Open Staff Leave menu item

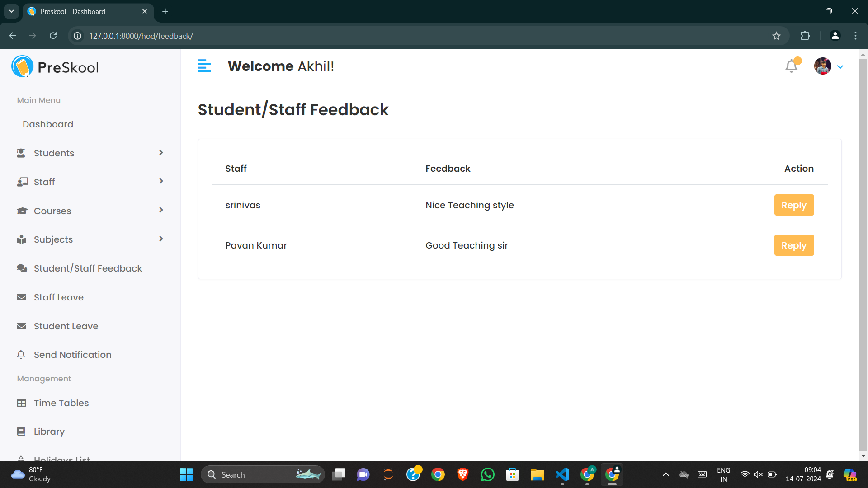[x=58, y=297]
